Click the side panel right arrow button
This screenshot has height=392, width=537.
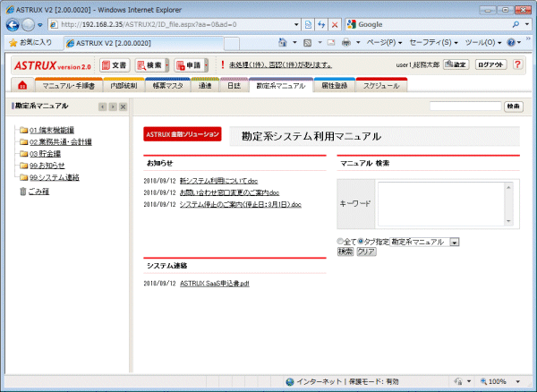click(113, 107)
